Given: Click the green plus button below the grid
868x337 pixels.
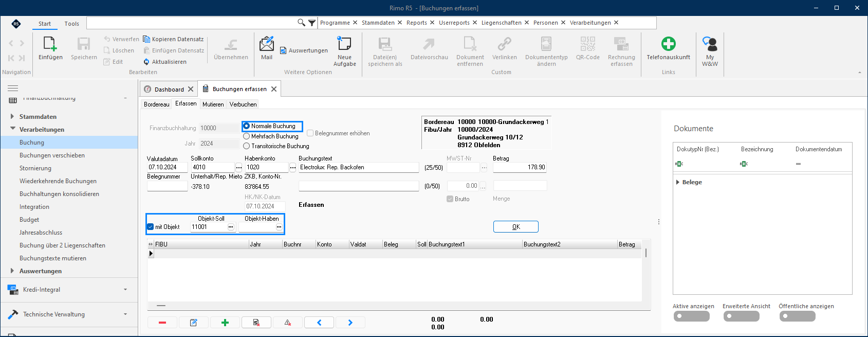Looking at the screenshot, I should click(225, 323).
